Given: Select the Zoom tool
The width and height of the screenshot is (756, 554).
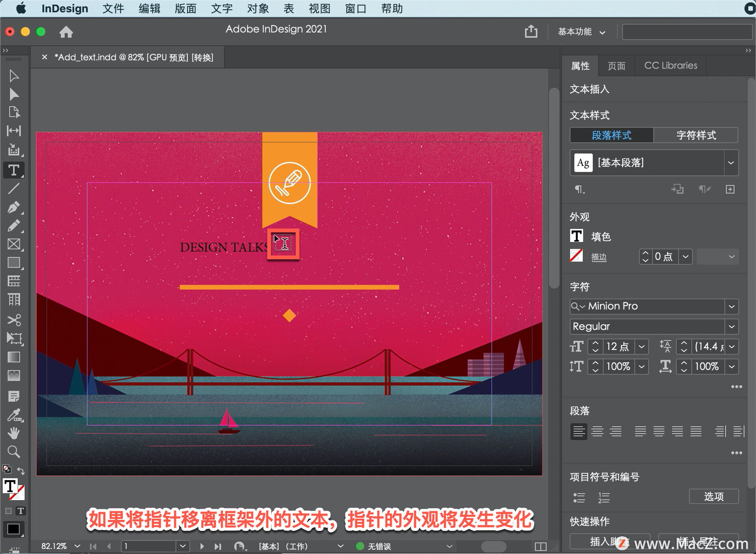Looking at the screenshot, I should point(14,452).
